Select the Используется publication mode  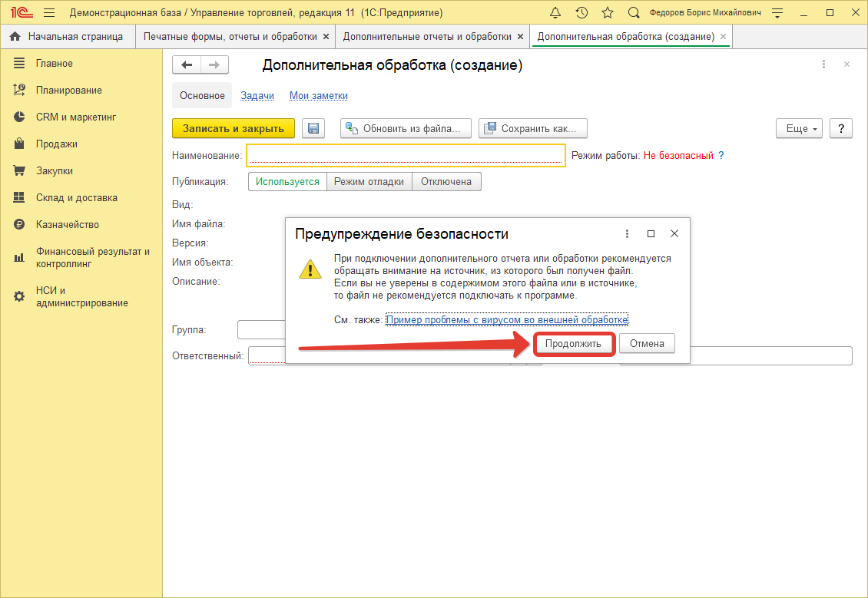click(x=287, y=182)
